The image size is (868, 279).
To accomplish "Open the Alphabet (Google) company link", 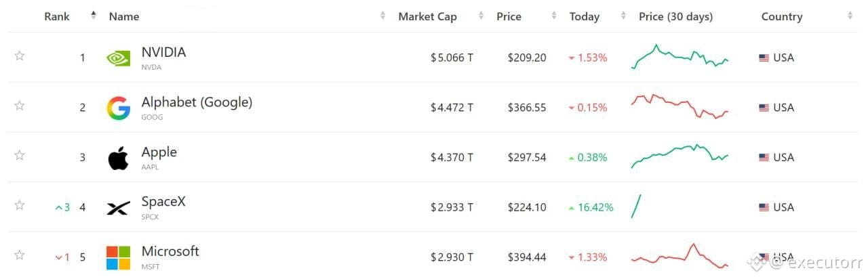I will (x=197, y=102).
